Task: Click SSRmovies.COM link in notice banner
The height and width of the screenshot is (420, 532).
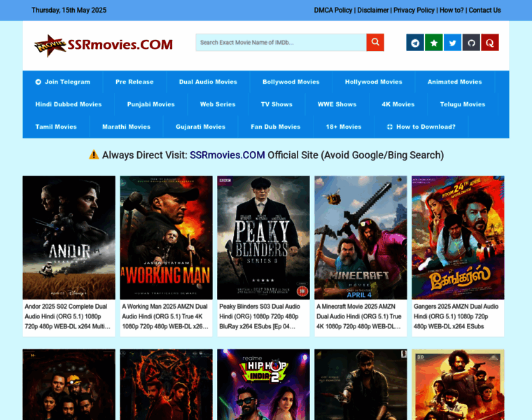Action: click(x=227, y=155)
